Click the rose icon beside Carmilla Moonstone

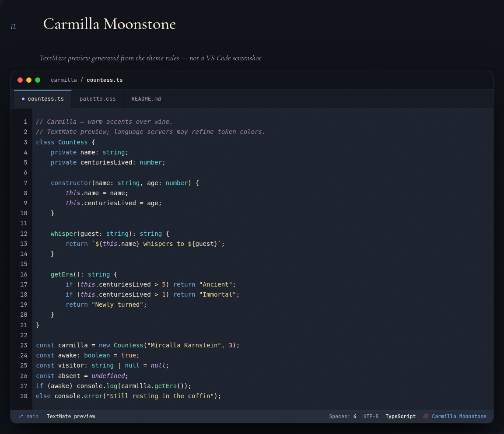[426, 416]
